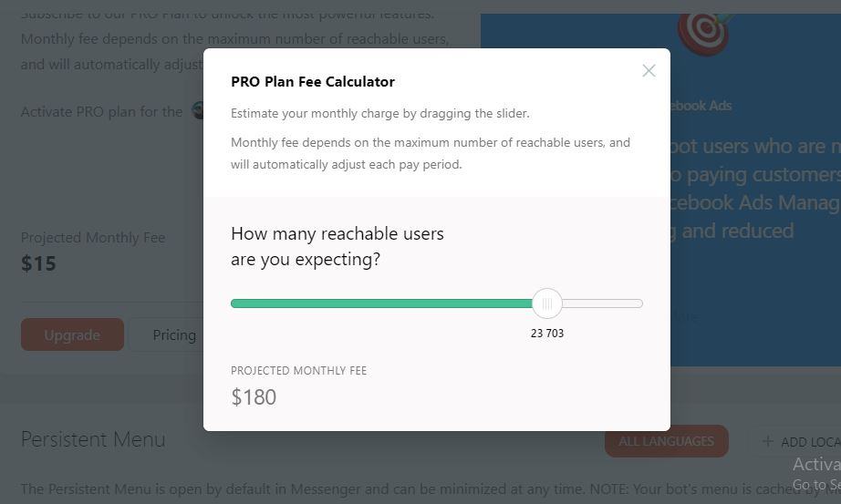Image resolution: width=841 pixels, height=504 pixels.
Task: Click the bullseye target icon
Action: (706, 29)
